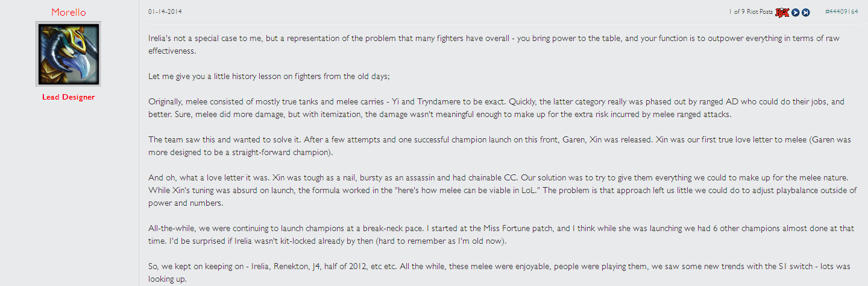Jump to the last Riot post icon

806,12
